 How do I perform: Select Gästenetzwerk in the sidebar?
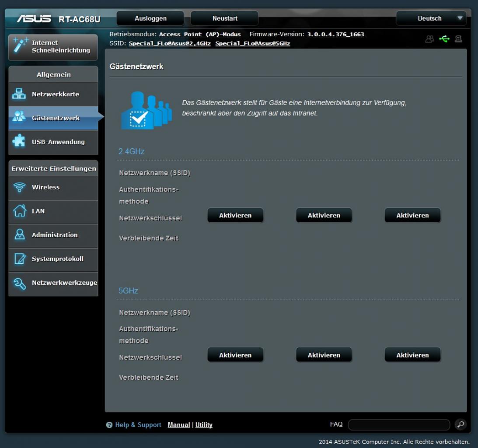[x=53, y=118]
